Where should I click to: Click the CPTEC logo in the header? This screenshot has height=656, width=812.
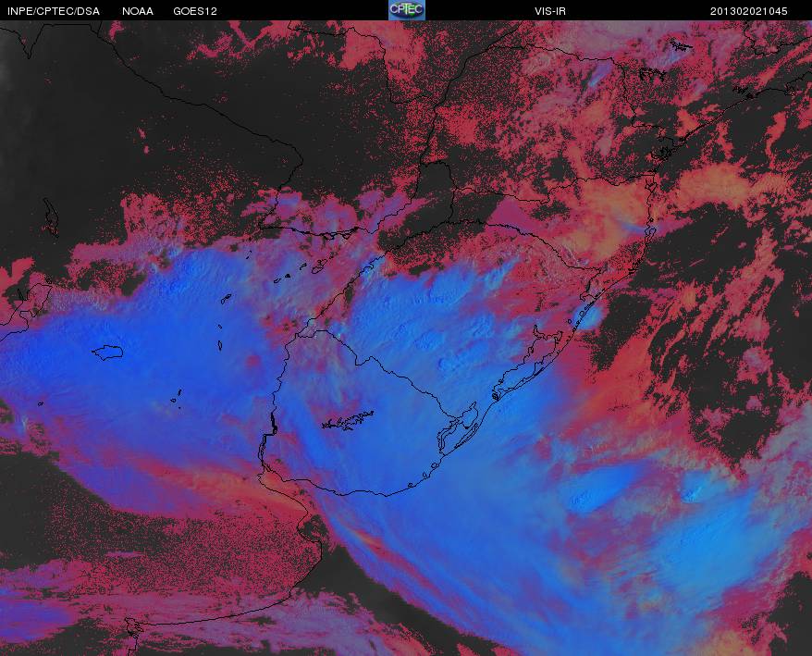click(407, 10)
